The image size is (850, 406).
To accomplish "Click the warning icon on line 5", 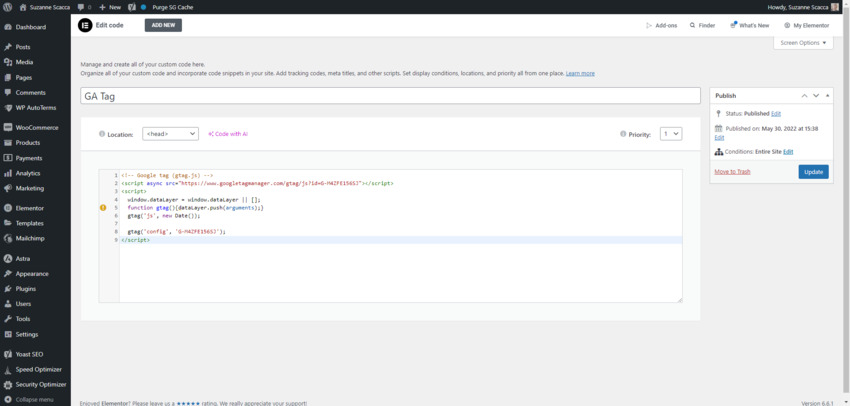I will pyautogui.click(x=103, y=208).
